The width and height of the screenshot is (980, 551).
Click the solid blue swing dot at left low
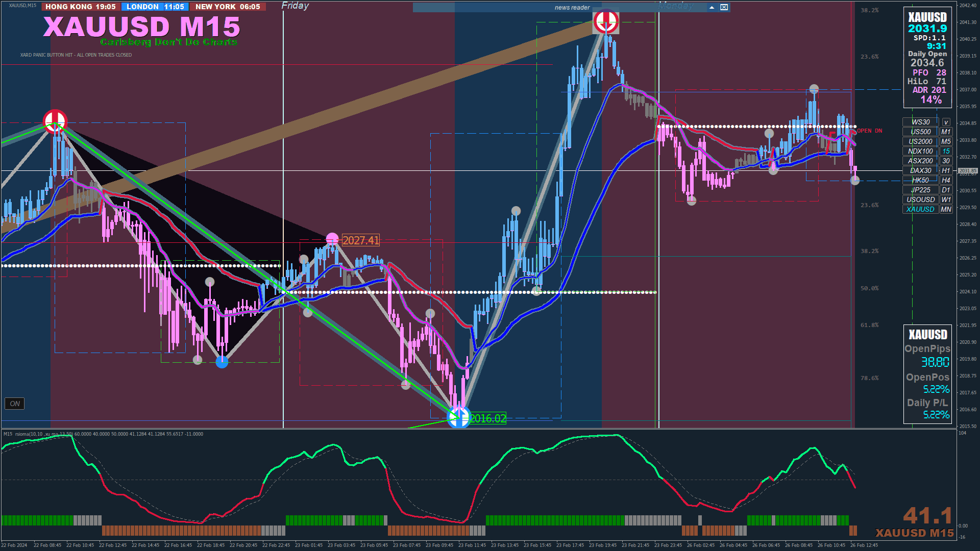tap(222, 362)
